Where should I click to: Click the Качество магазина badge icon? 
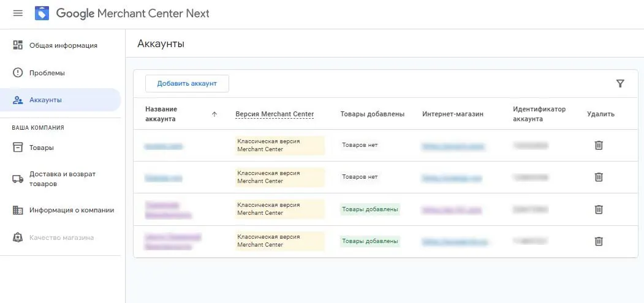click(18, 238)
